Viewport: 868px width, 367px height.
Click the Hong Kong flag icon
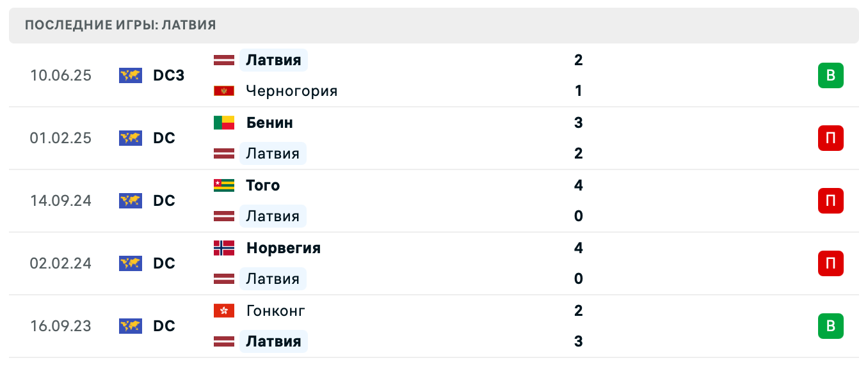click(x=224, y=311)
